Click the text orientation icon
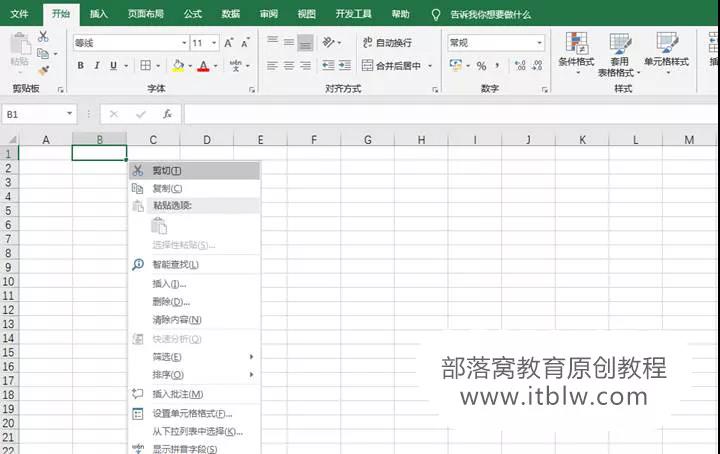Screen dimensions: 720x454 328,43
